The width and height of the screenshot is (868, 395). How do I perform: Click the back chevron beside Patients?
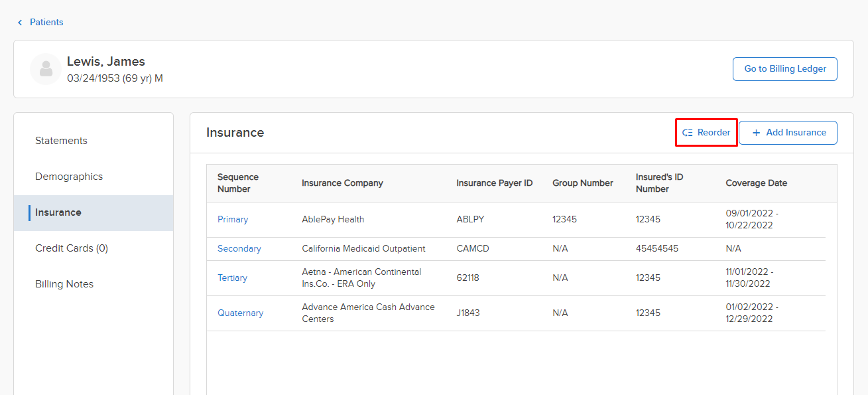pos(20,23)
